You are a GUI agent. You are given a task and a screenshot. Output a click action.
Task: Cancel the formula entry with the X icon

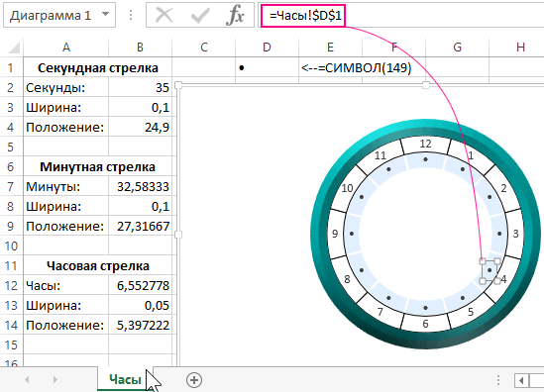[x=163, y=15]
